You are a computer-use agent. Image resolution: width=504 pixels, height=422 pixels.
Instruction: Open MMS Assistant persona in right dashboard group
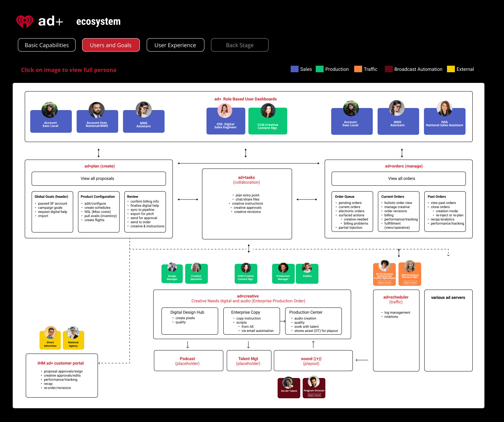tap(398, 118)
